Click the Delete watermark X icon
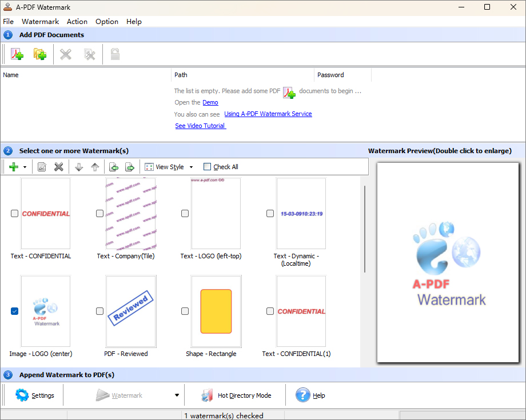 tap(59, 167)
